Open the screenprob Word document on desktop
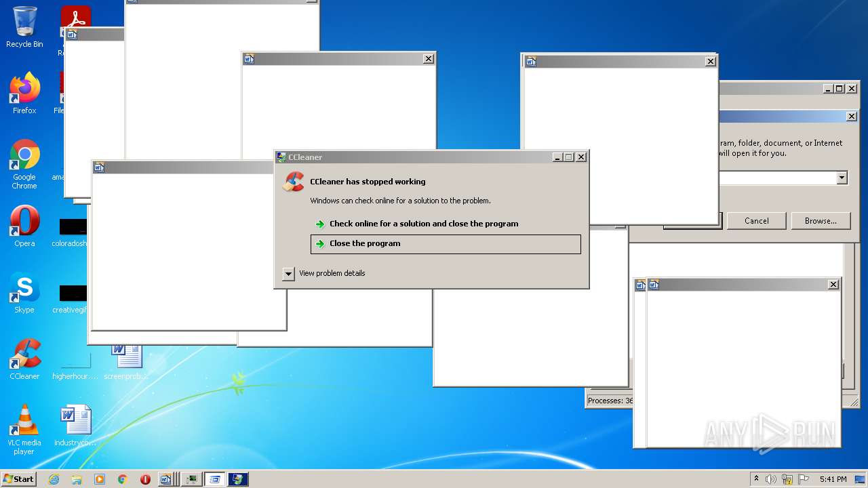The width and height of the screenshot is (868, 488). point(127,362)
